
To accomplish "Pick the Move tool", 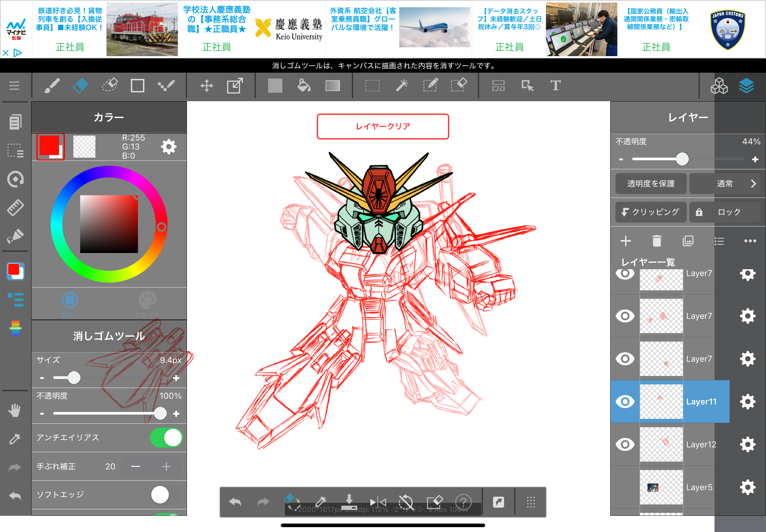I will point(206,86).
